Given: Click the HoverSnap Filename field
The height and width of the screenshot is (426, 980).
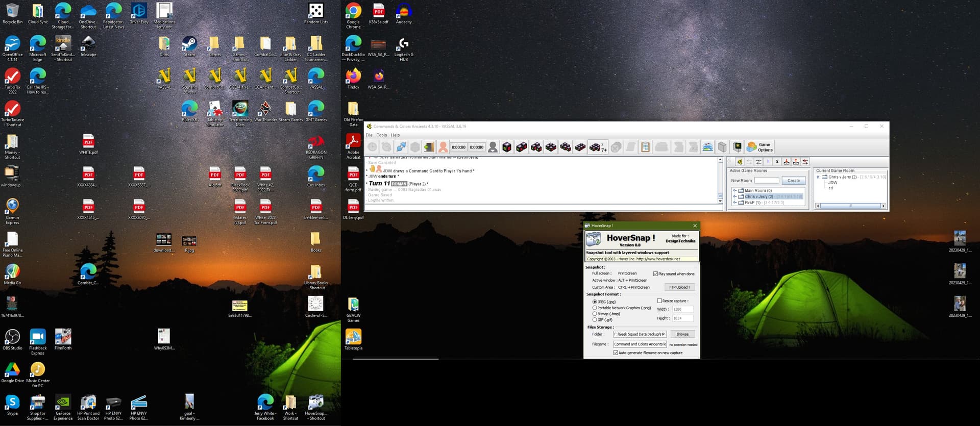Looking at the screenshot, I should tap(640, 344).
